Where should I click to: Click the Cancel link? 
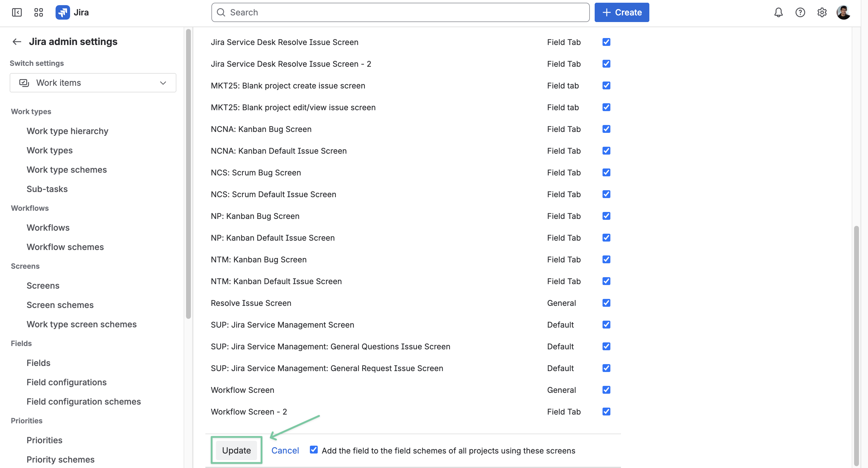click(x=285, y=450)
